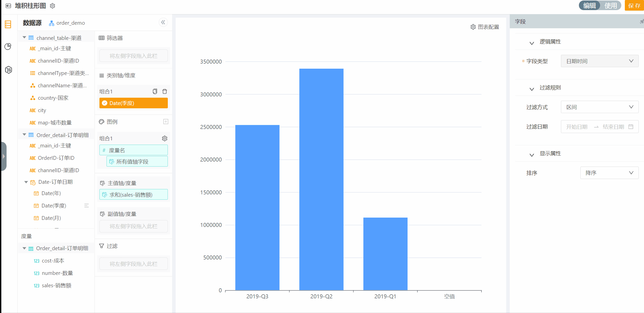Select 所有值轴字段 chip
The height and width of the screenshot is (313, 644).
tap(137, 162)
